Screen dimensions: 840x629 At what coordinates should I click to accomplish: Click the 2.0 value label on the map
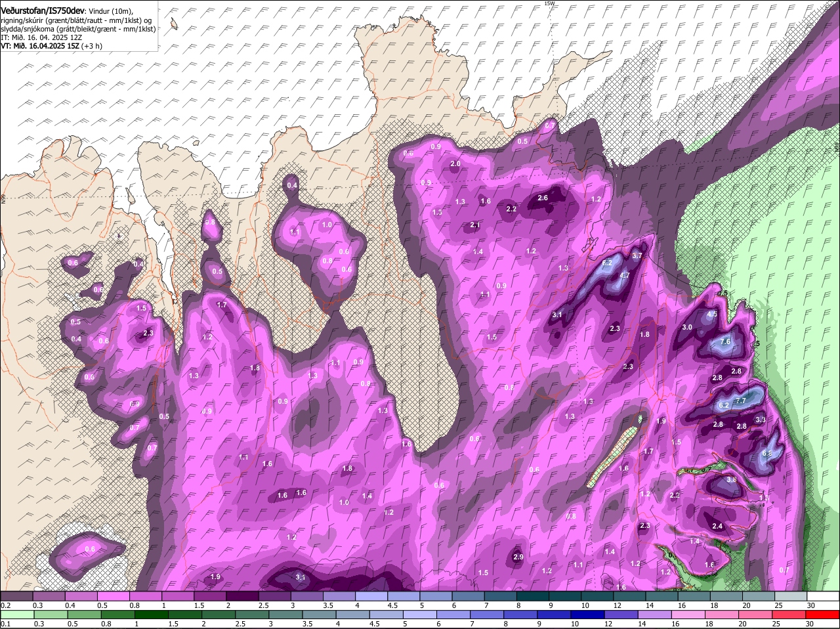tap(455, 163)
